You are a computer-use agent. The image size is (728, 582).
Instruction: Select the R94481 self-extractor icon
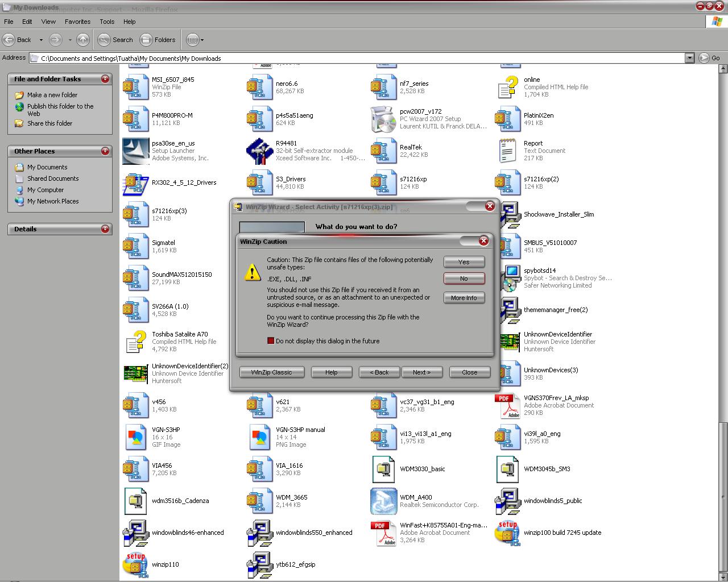260,151
